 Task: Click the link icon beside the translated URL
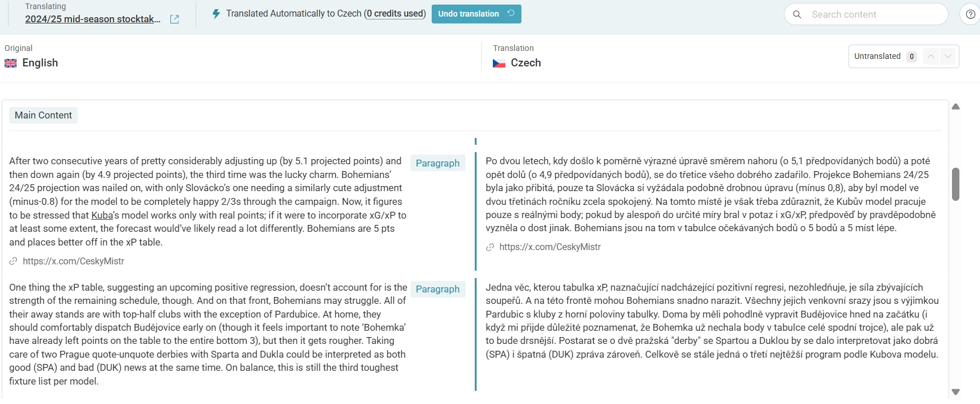pyautogui.click(x=490, y=247)
